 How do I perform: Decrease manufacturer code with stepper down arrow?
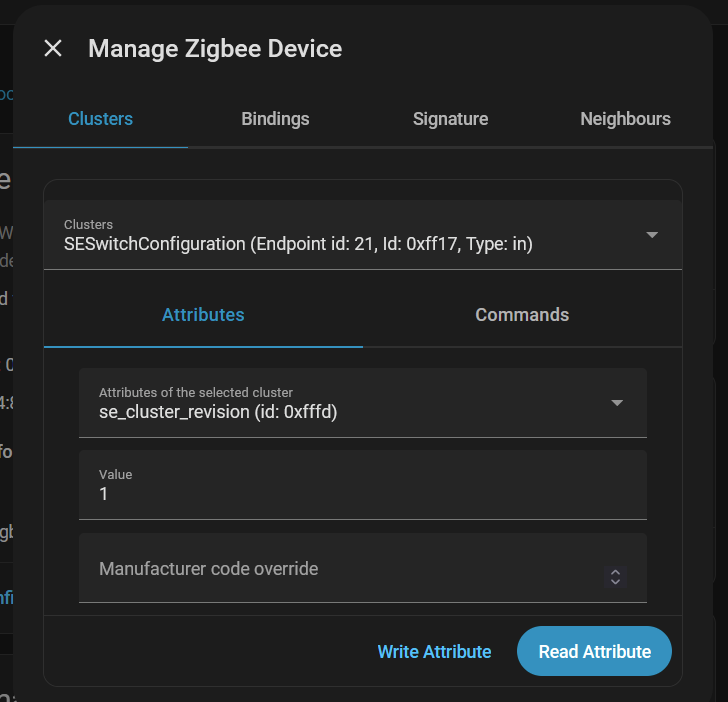click(x=616, y=581)
